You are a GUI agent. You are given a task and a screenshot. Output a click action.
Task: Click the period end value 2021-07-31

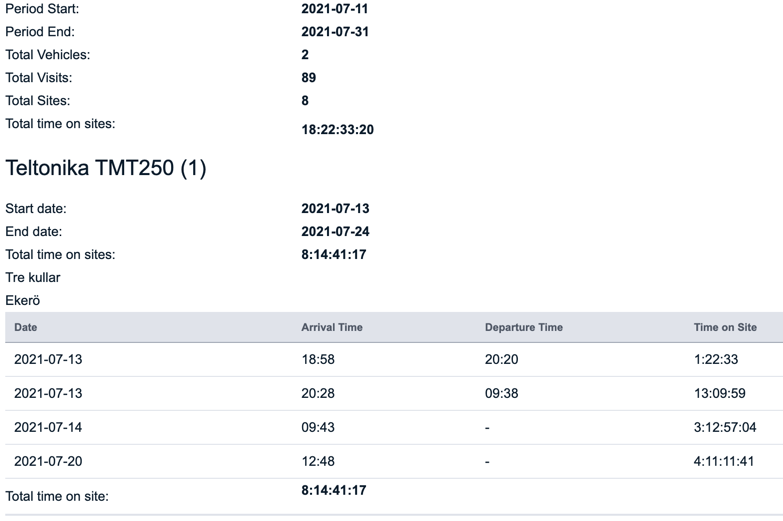click(x=335, y=32)
